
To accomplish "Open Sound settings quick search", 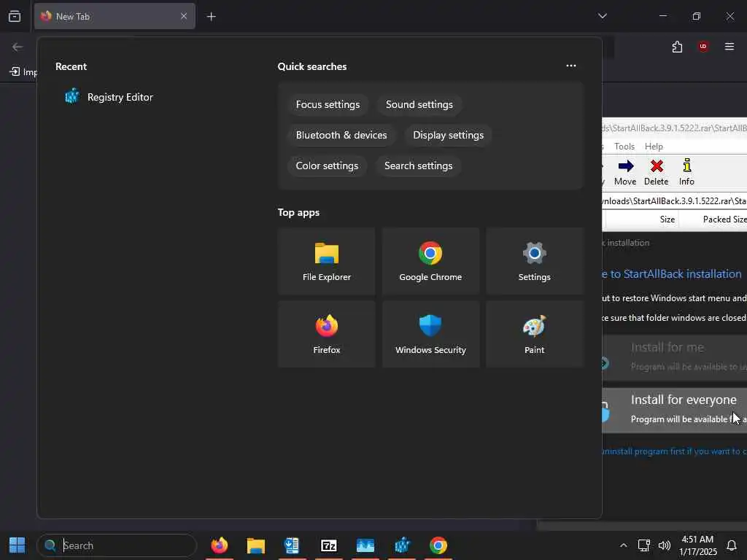I will click(x=419, y=105).
